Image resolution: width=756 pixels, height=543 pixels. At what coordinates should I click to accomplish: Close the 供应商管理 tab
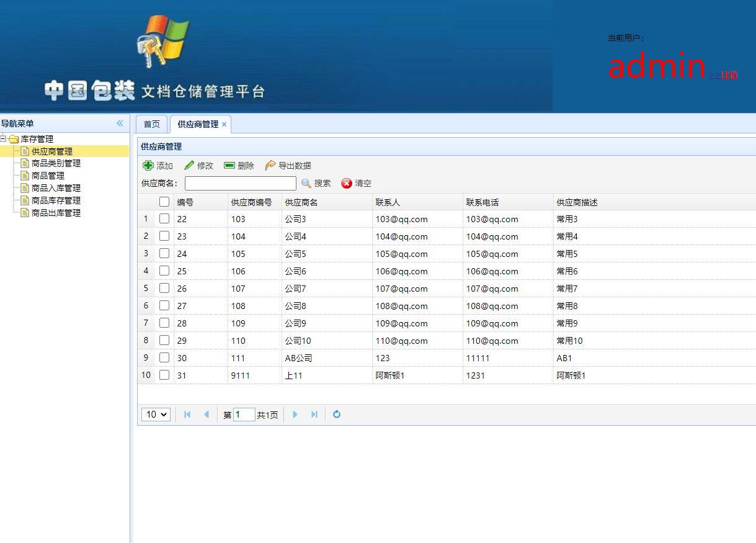point(224,124)
